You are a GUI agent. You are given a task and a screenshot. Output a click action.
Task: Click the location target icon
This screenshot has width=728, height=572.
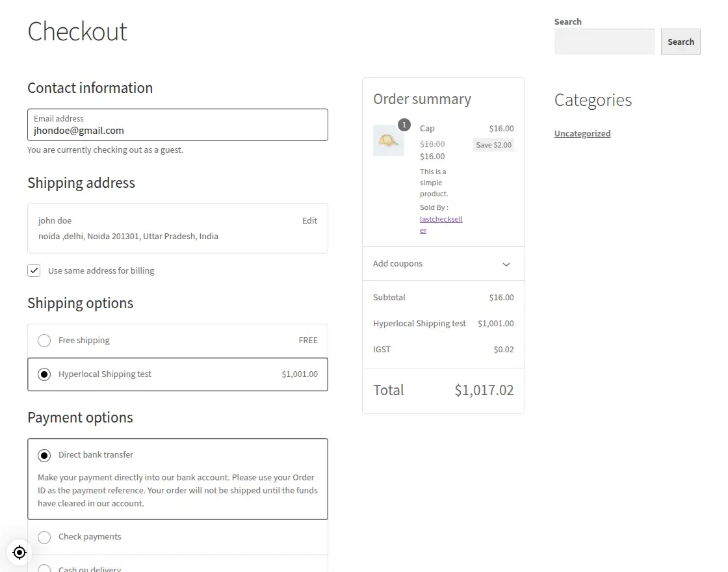point(19,552)
